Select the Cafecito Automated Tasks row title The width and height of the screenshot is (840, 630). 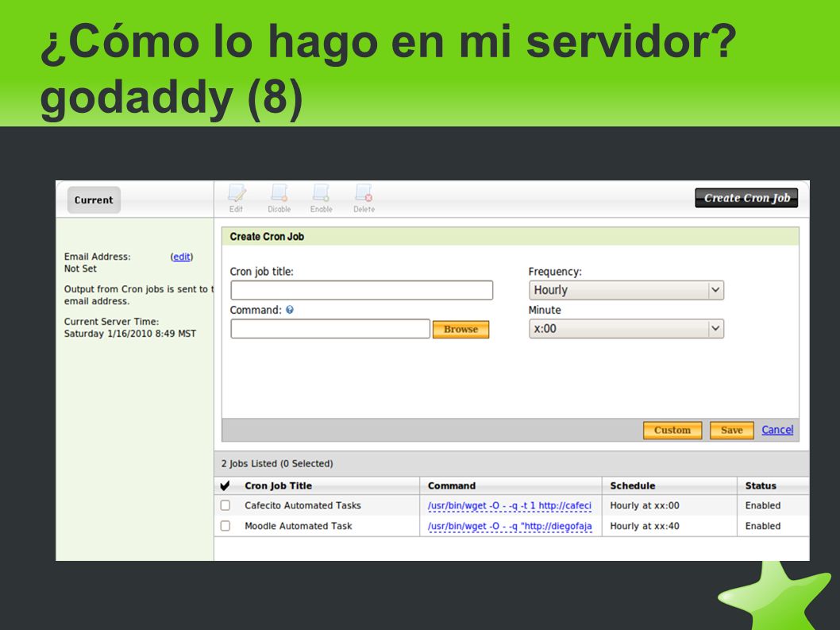click(x=302, y=505)
